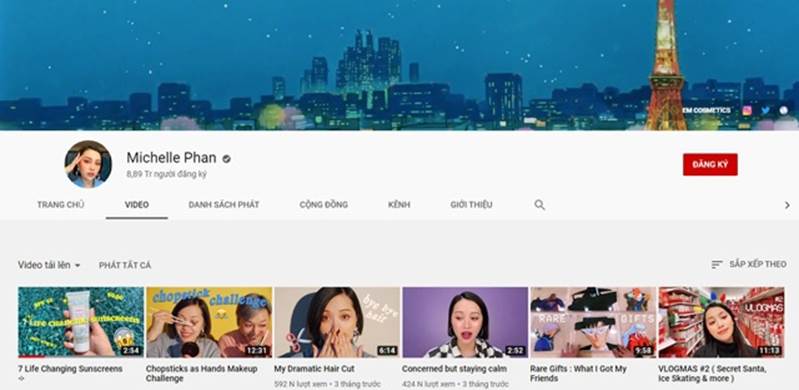The width and height of the screenshot is (799, 390).
Task: Click the verified badge beside Michelle Phan
Action: point(226,159)
